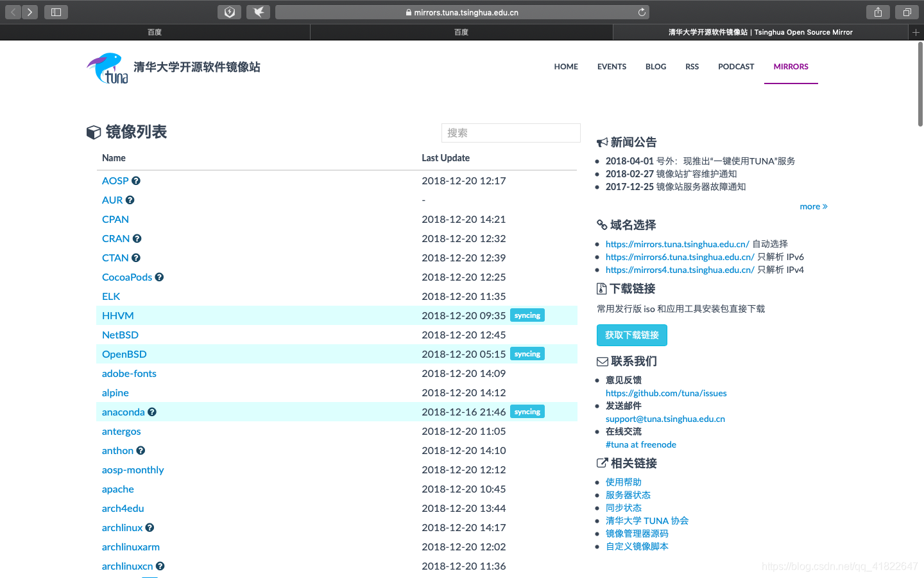Viewport: 924px width, 578px height.
Task: Open the PODCAST nav item
Action: click(x=736, y=67)
